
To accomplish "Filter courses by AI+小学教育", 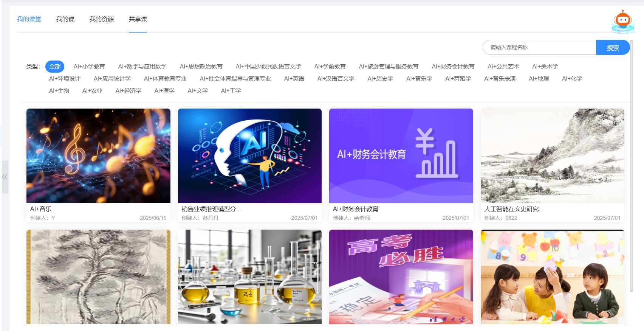I will [x=89, y=67].
